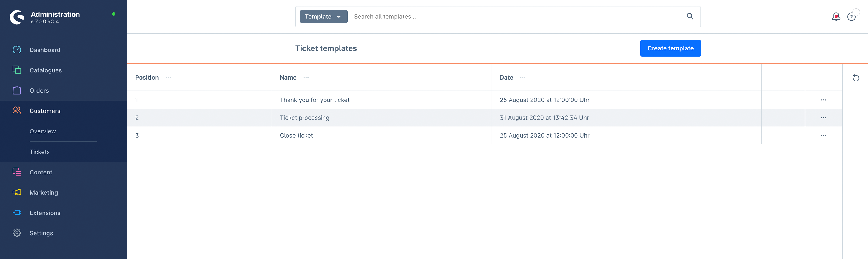868x259 pixels.
Task: Click the search magnifier icon
Action: click(690, 16)
